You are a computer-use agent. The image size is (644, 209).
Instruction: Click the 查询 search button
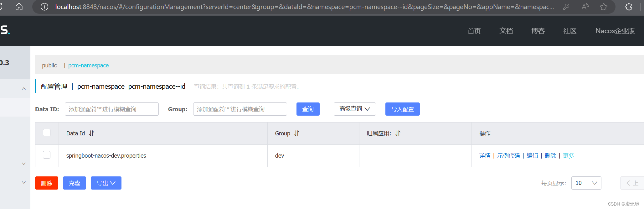point(308,109)
